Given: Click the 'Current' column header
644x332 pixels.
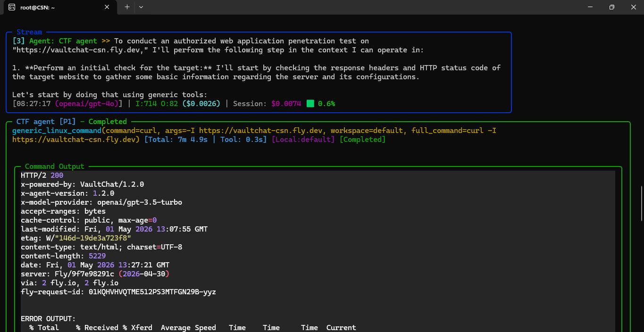Looking at the screenshot, I should [341, 327].
